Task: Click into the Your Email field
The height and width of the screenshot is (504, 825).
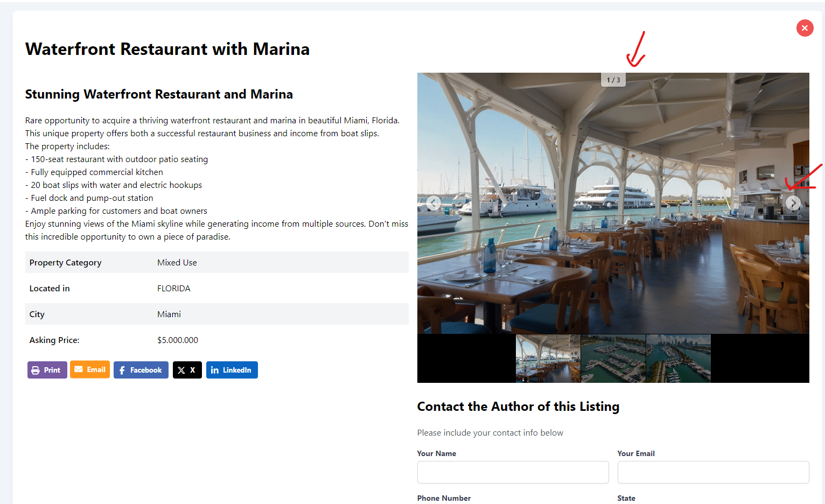Action: (x=713, y=472)
